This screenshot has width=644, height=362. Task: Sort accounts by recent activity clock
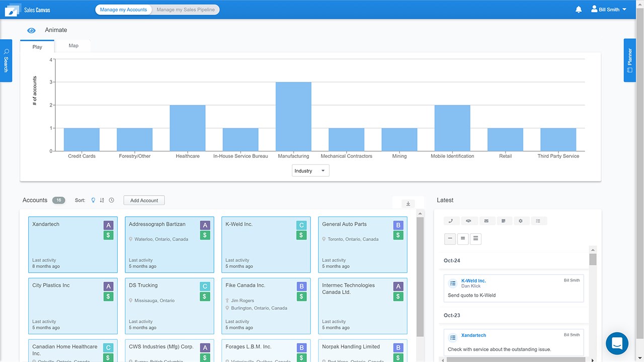coord(112,200)
